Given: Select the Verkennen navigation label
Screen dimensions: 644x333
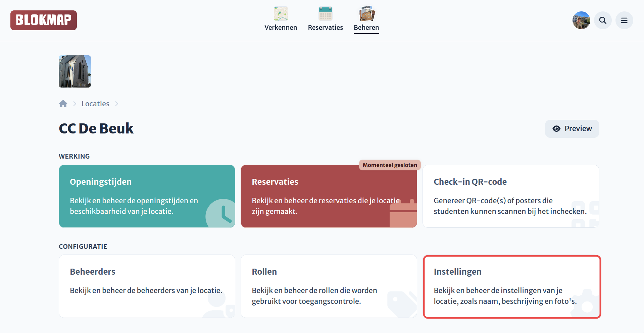Looking at the screenshot, I should (x=281, y=27).
